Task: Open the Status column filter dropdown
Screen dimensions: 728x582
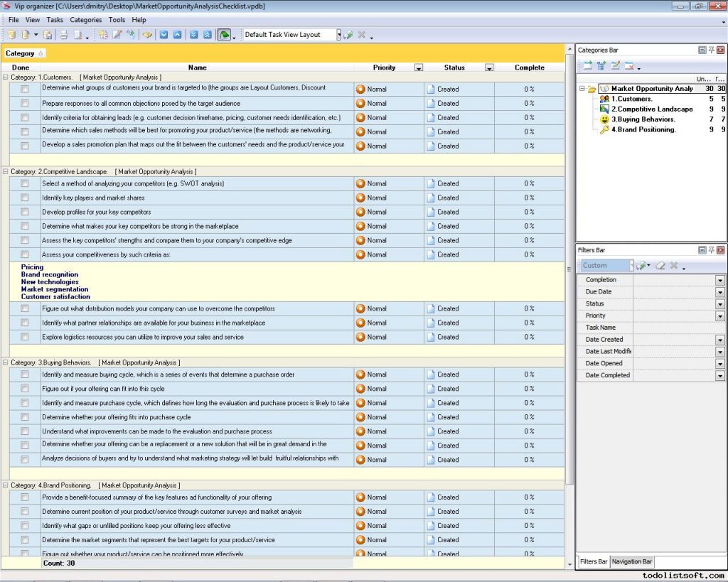Action: pos(489,67)
